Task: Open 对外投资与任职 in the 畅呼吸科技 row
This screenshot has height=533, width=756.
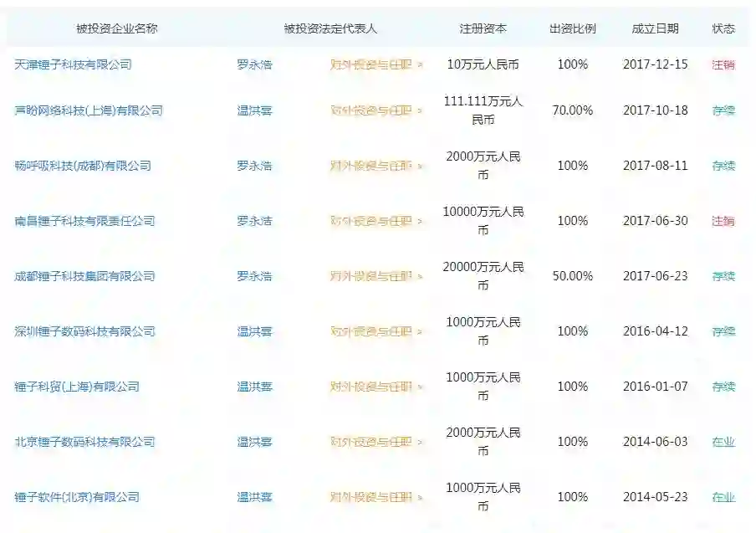Action: [x=376, y=166]
